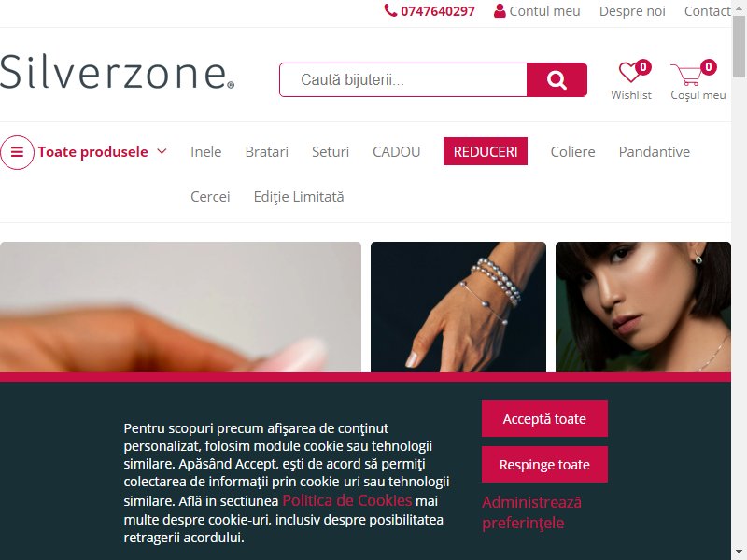Open Administrează preferințele link
The image size is (747, 560).
coord(531,512)
